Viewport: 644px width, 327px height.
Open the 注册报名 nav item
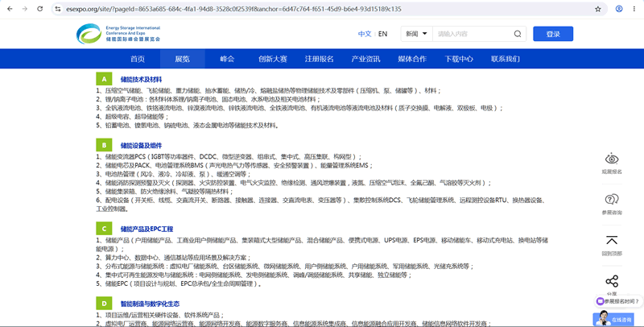[x=319, y=59]
